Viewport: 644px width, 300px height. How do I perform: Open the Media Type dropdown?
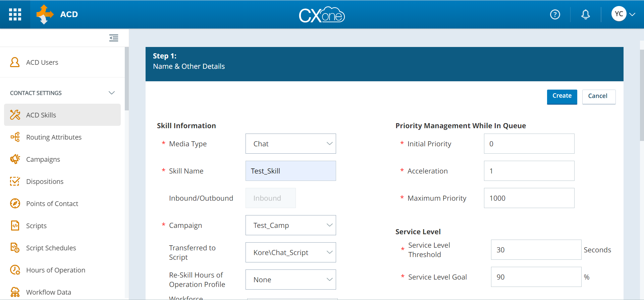pyautogui.click(x=290, y=144)
